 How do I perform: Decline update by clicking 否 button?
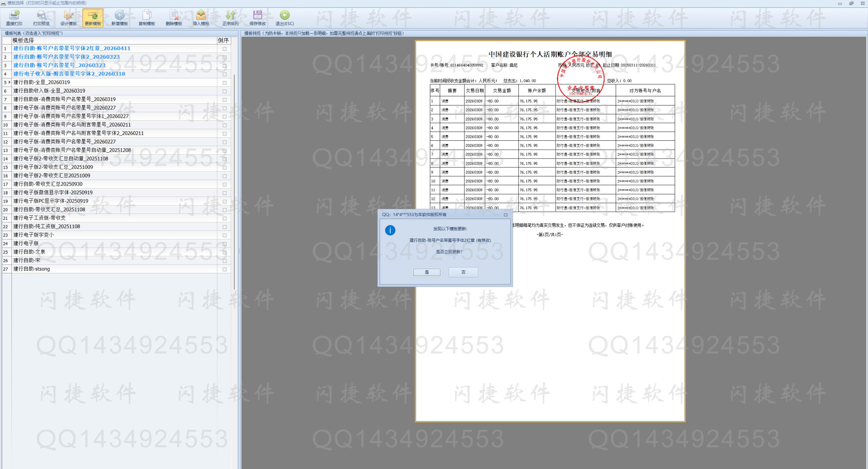[463, 272]
